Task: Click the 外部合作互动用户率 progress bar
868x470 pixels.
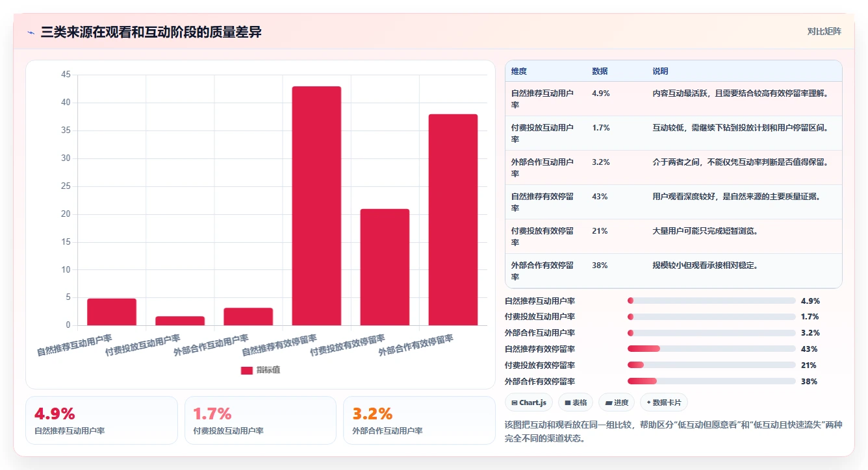Action: [711, 333]
